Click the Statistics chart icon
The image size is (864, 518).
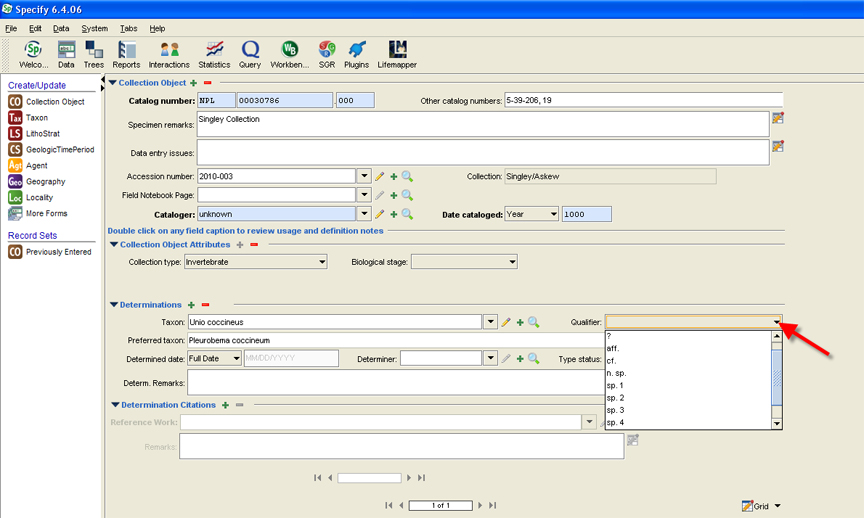(x=214, y=54)
